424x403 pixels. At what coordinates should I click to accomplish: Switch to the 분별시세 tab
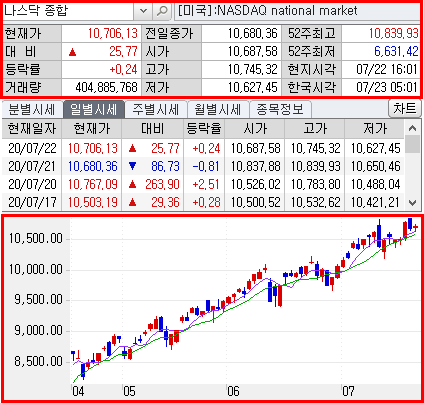[32, 110]
